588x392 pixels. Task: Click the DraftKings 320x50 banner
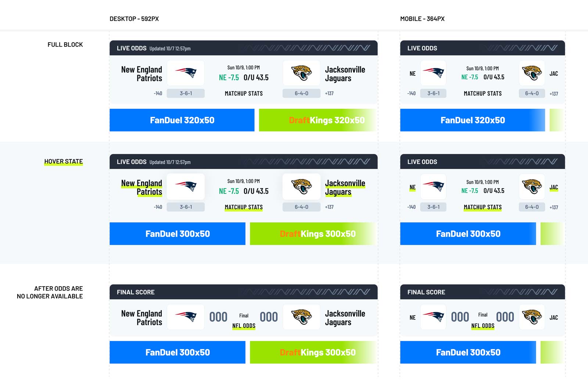tap(318, 120)
